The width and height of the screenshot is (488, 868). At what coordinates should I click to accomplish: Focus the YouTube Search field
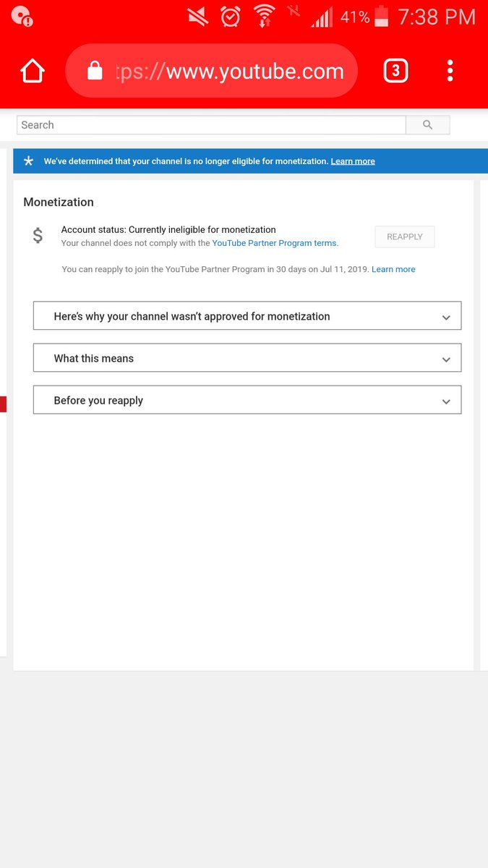211,125
